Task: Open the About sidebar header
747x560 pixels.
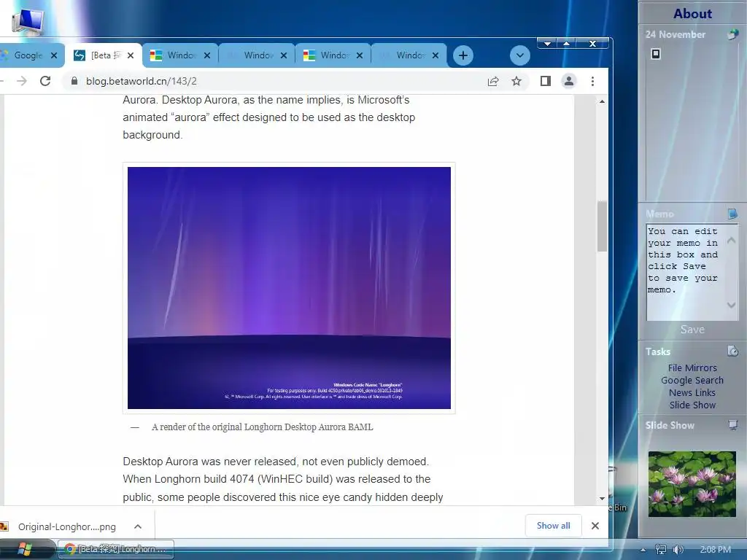Action: pos(692,13)
